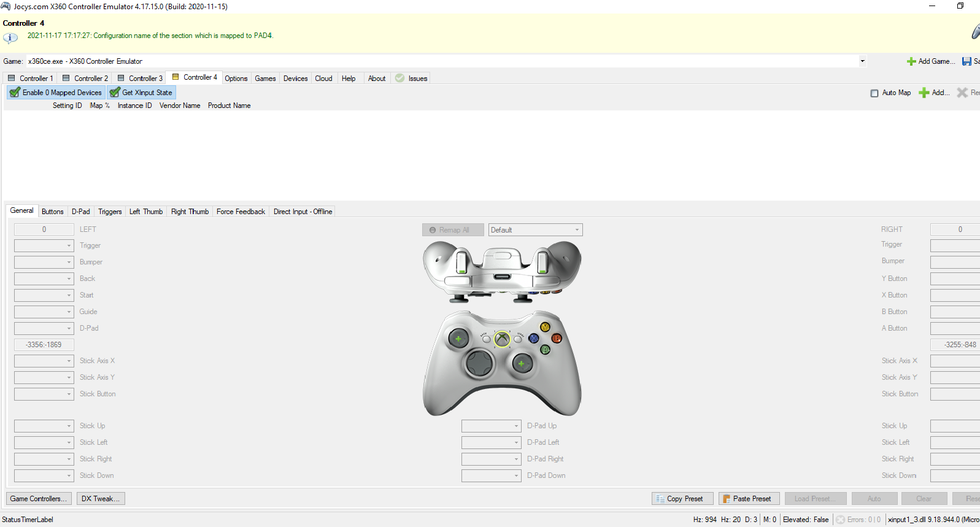
Task: Open the D-Pad Up mapping dropdown
Action: (x=492, y=426)
